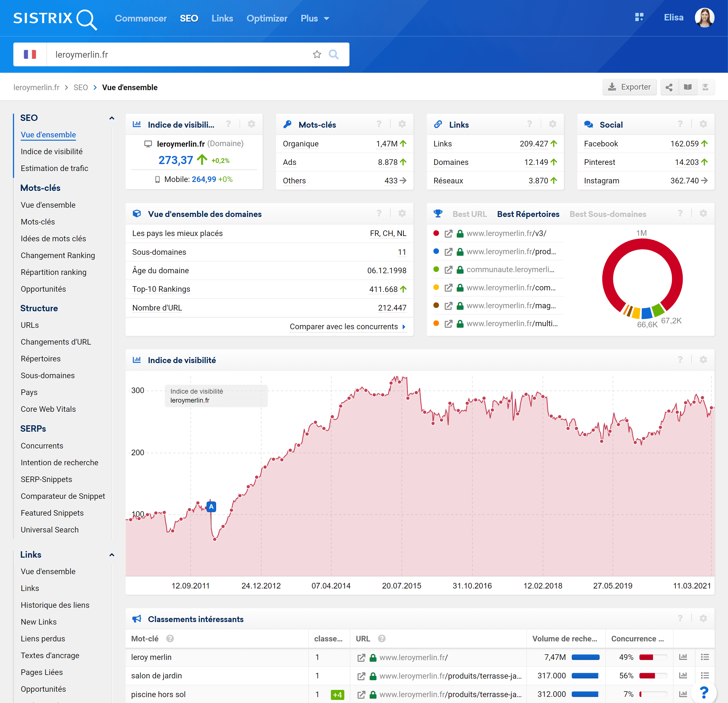Screen dimensions: 728x703
Task: Select the Best Répertoires tab
Action: pyautogui.click(x=528, y=214)
